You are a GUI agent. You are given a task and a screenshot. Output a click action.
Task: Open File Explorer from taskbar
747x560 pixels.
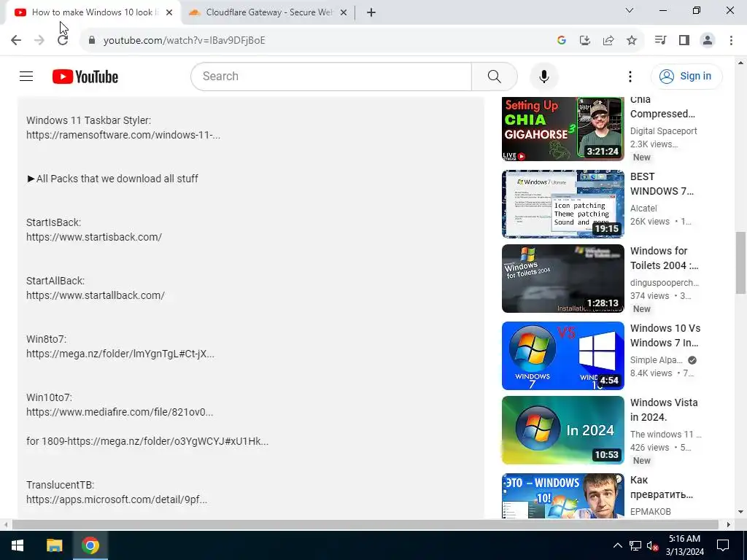point(54,545)
